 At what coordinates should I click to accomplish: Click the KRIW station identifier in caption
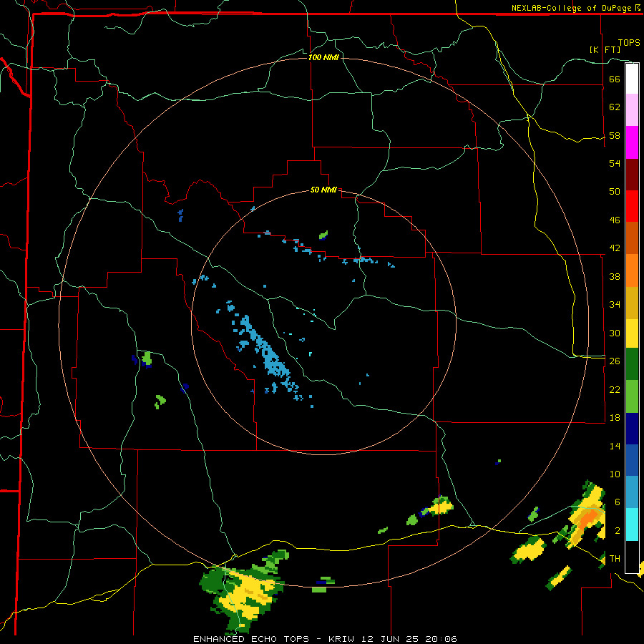343,639
